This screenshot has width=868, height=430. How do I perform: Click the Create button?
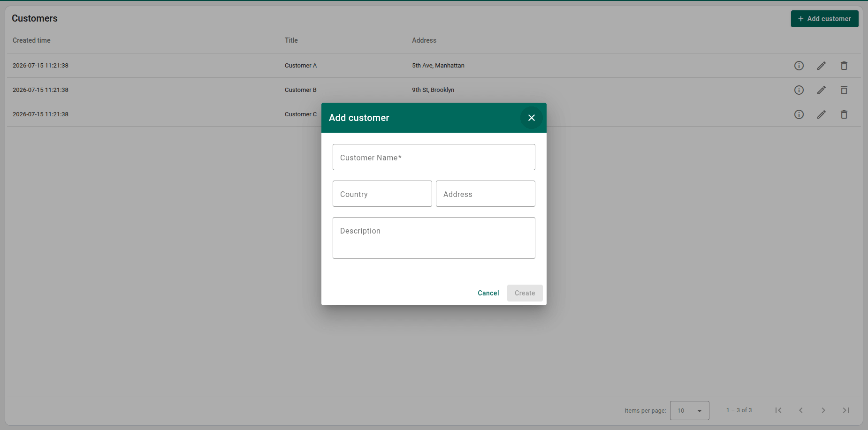click(525, 293)
